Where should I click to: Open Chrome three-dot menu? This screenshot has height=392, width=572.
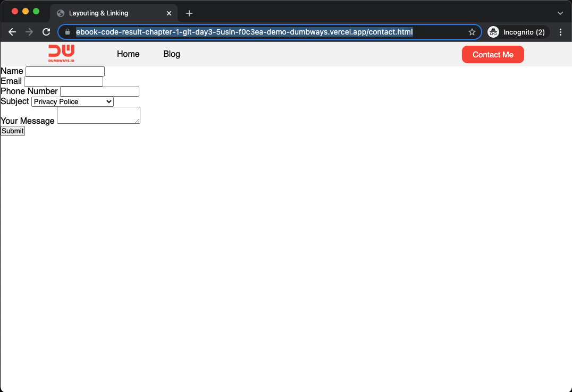coord(560,32)
